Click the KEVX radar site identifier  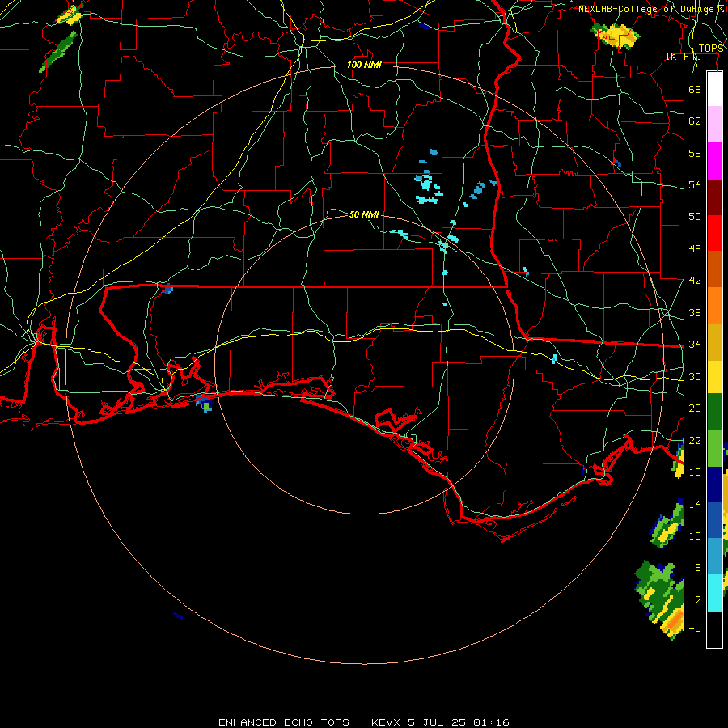[387, 722]
